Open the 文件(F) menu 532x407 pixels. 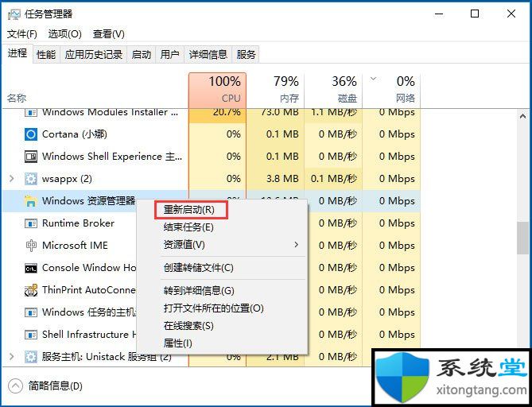22,34
